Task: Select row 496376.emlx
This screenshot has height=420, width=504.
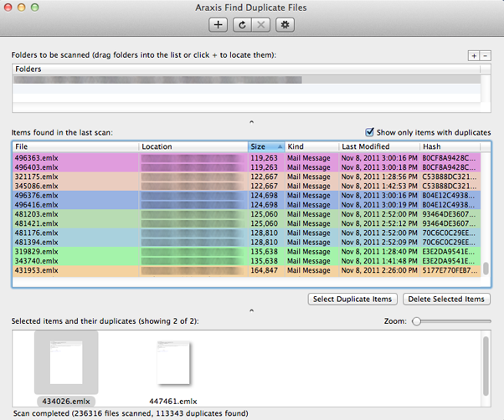Action: point(246,195)
